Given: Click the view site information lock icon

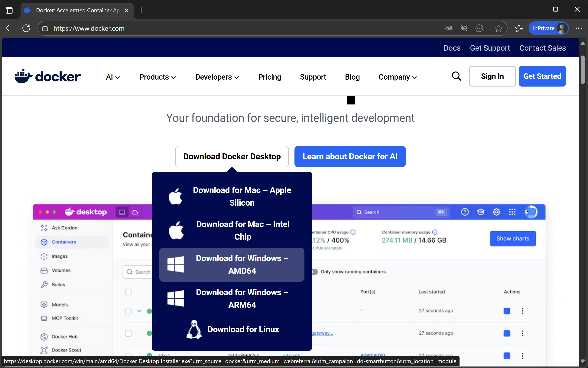Looking at the screenshot, I should 45,28.
